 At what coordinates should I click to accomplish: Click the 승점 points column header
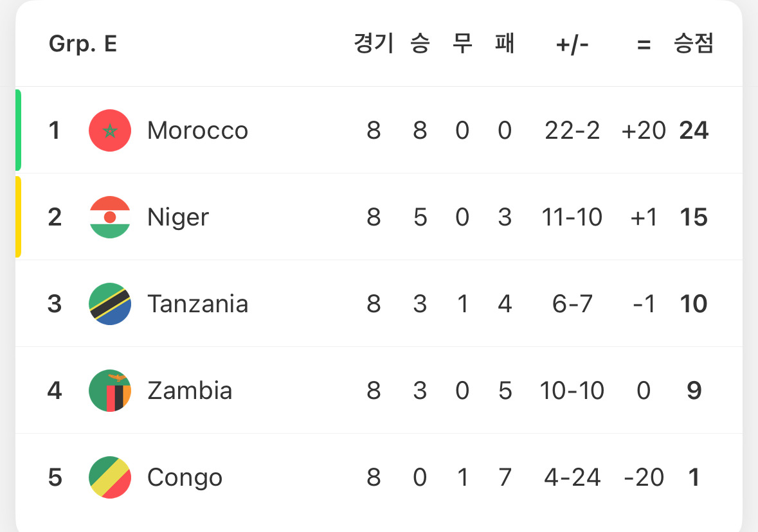tap(693, 44)
